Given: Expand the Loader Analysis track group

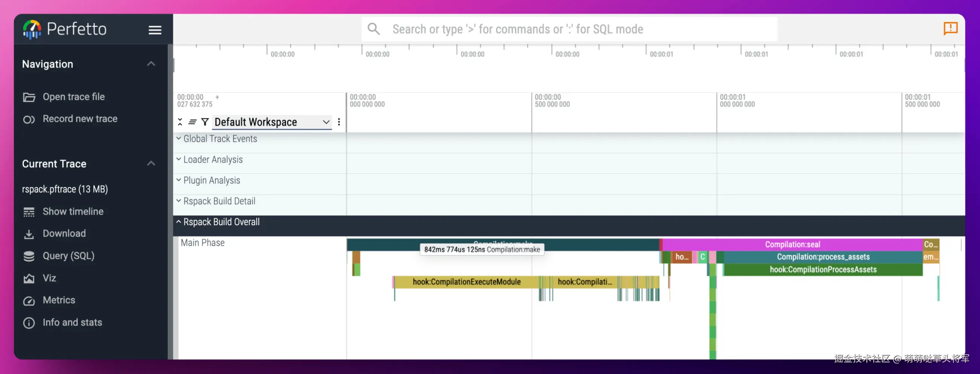Looking at the screenshot, I should [x=179, y=159].
